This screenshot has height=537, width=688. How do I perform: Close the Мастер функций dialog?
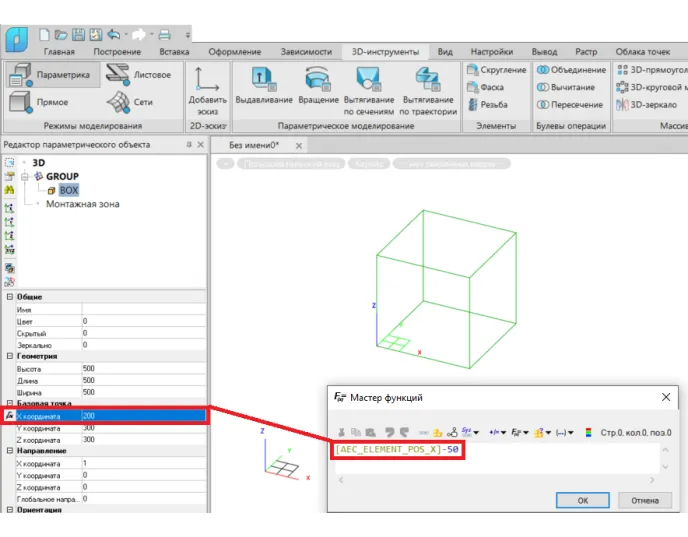coord(666,397)
